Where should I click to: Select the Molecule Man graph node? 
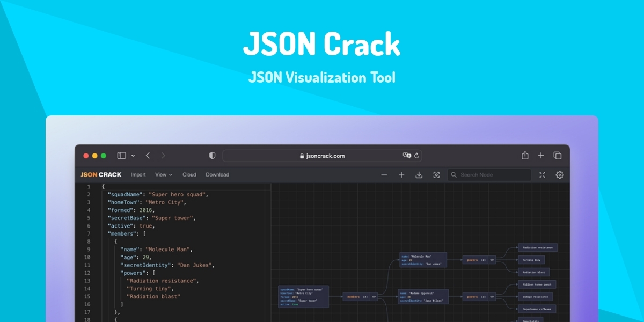(x=423, y=260)
